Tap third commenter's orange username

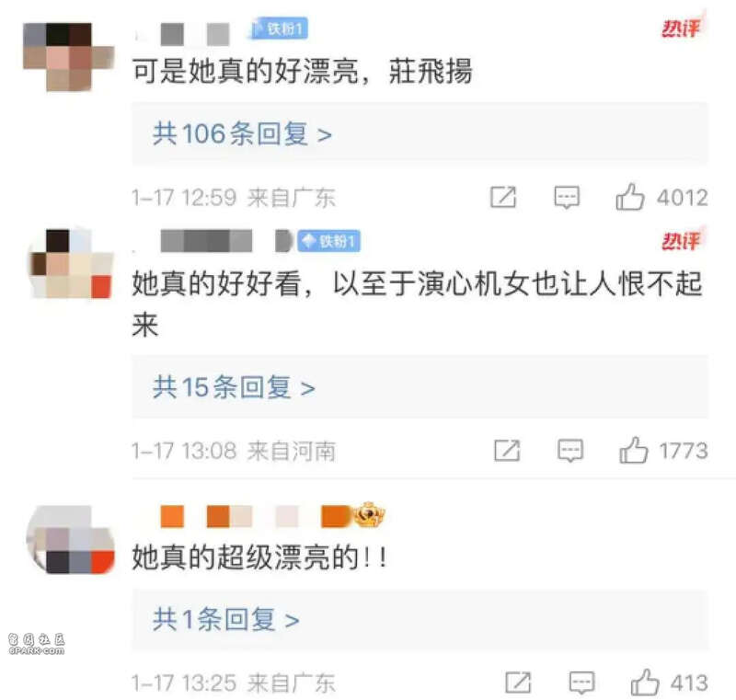click(x=256, y=516)
